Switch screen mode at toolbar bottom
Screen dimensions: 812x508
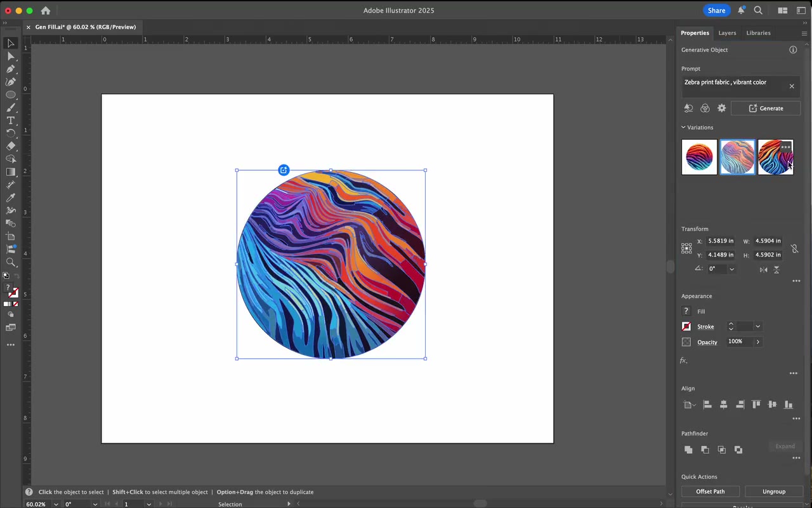(x=11, y=328)
